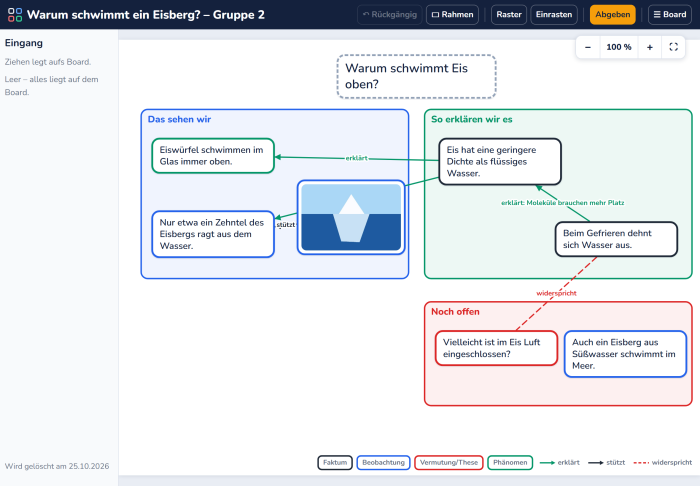Select the card 'Auch ein Eisberg aus Süßwasser'

point(625,354)
